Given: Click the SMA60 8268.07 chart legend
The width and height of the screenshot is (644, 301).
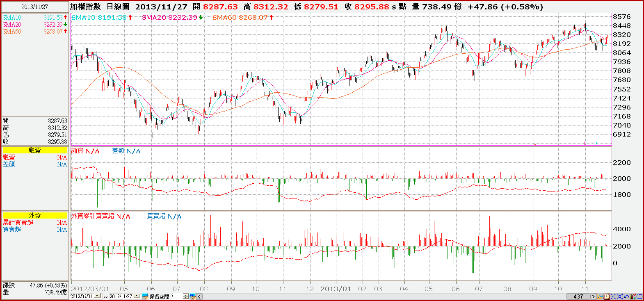Looking at the screenshot, I should pyautogui.click(x=243, y=17).
